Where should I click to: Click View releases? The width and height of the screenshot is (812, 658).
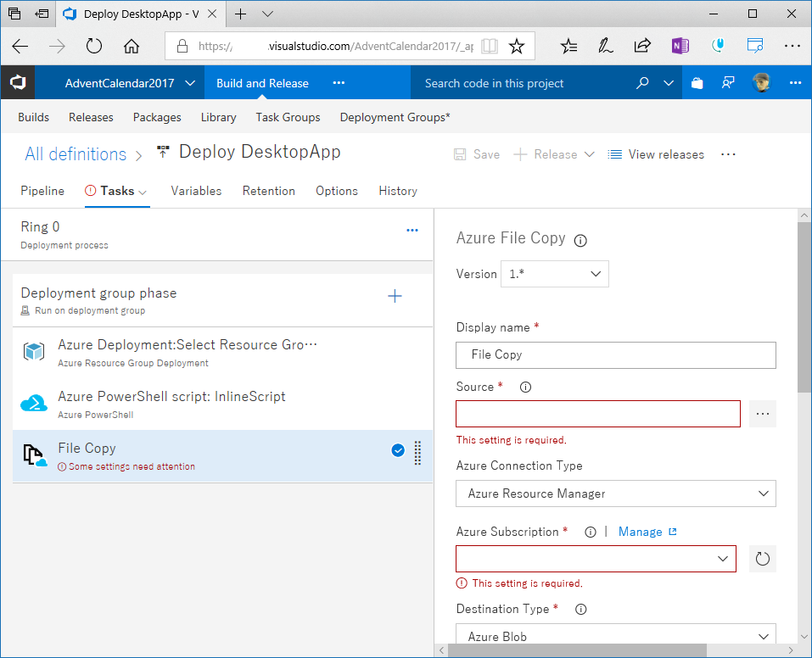pyautogui.click(x=656, y=154)
